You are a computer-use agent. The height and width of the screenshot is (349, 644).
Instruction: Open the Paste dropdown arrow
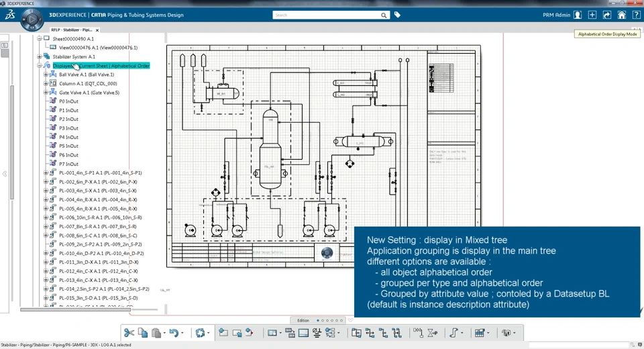[x=164, y=334]
